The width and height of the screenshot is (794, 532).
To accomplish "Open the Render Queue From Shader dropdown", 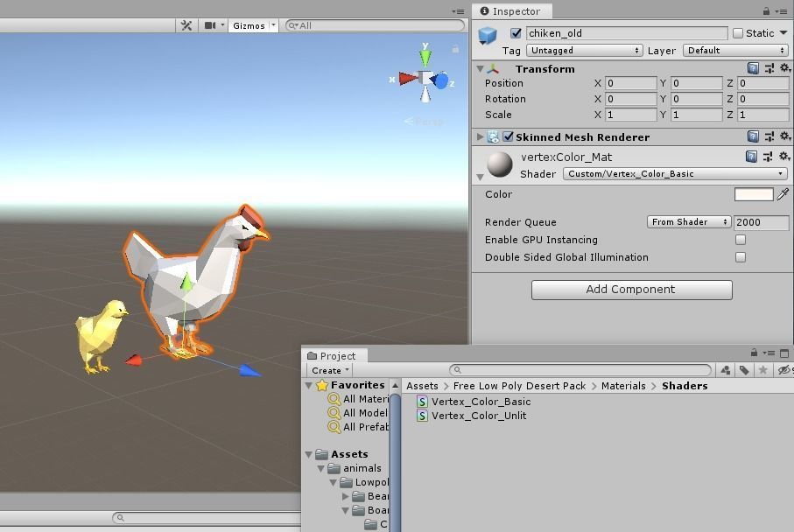I will pos(689,221).
